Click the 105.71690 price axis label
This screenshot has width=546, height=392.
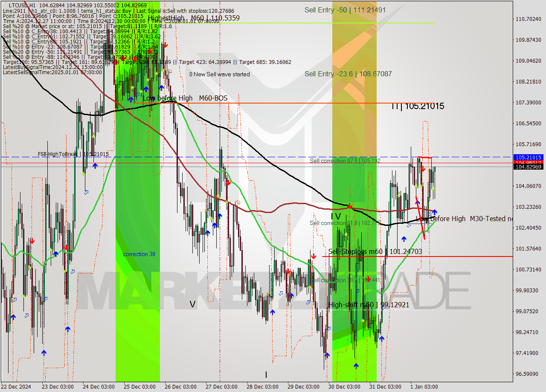point(528,144)
